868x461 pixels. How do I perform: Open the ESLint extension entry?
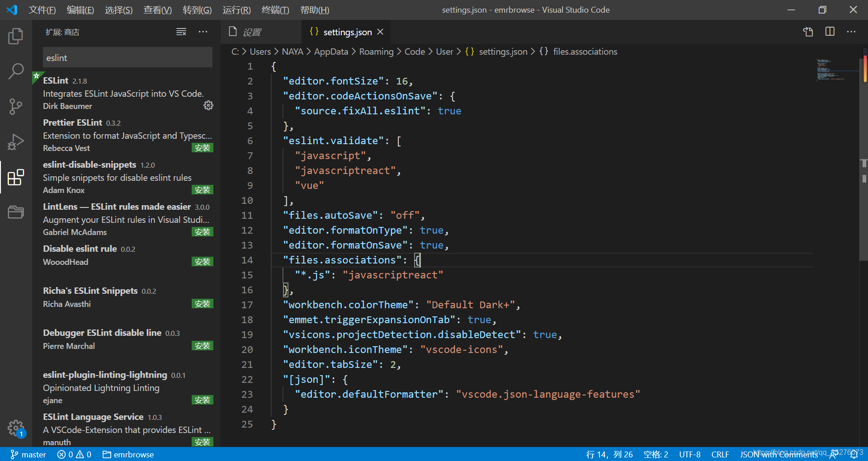pos(127,93)
